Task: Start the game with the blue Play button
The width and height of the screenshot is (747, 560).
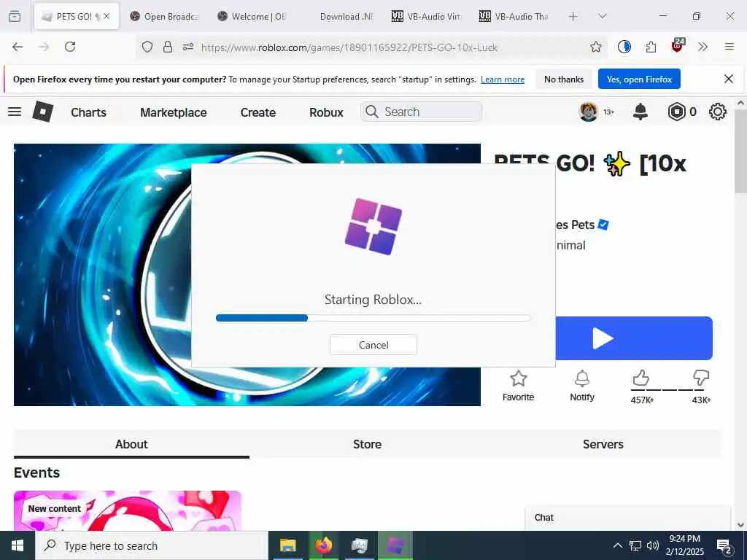Action: click(x=634, y=338)
